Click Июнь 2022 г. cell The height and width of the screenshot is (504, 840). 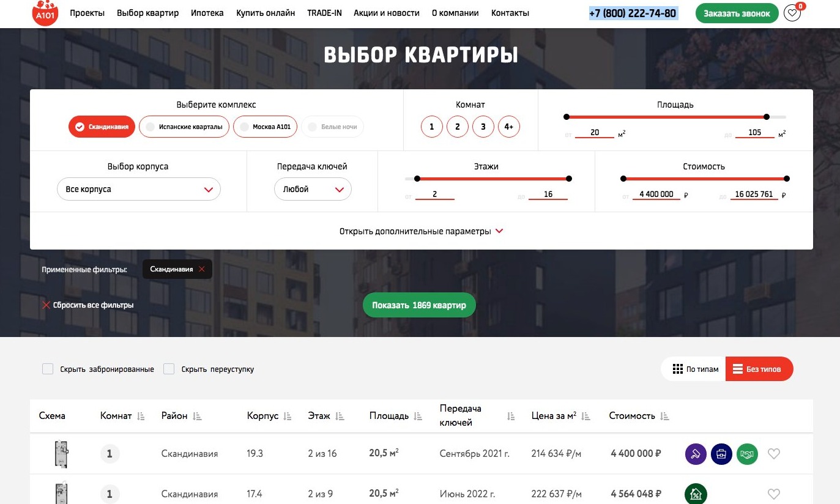[x=467, y=494]
